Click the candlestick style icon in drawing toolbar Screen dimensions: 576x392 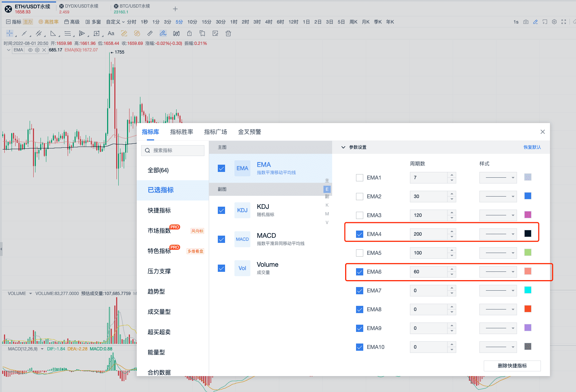pos(176,34)
